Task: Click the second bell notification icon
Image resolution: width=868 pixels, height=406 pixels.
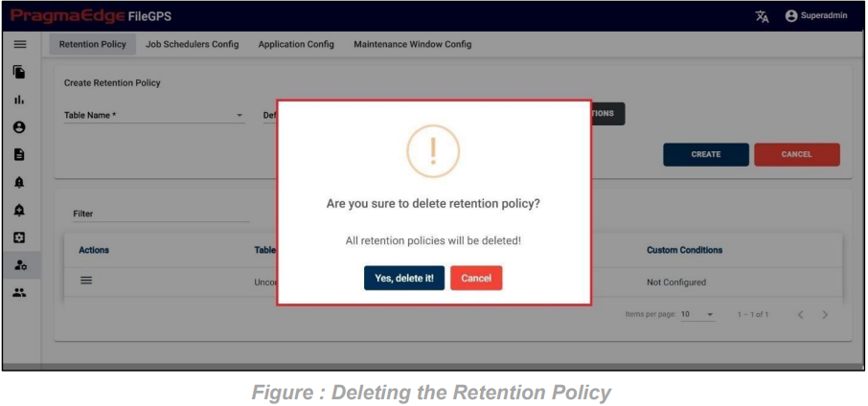Action: [x=20, y=211]
